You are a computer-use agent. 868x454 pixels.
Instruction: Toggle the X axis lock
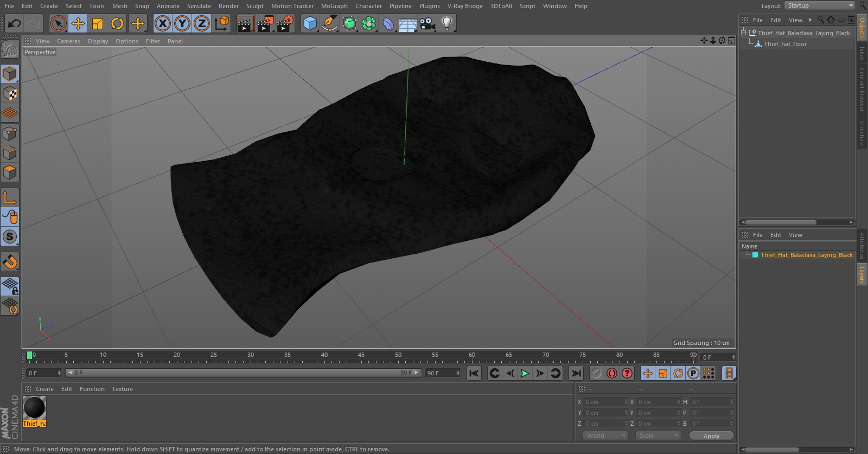[162, 23]
